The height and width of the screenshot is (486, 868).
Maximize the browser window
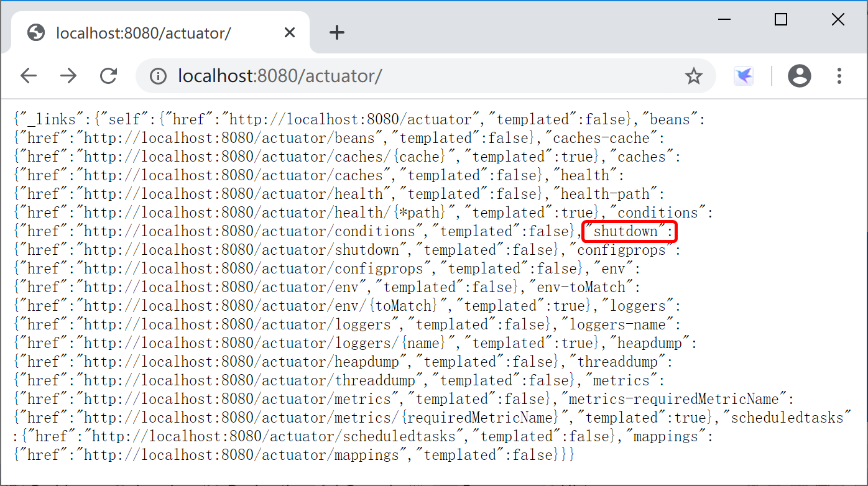pyautogui.click(x=781, y=20)
